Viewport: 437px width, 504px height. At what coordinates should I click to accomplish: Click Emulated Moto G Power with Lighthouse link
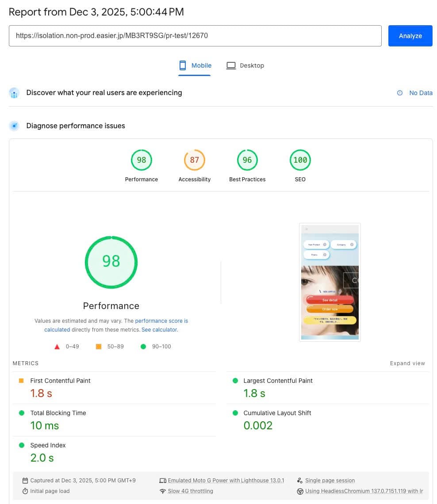coord(226,481)
